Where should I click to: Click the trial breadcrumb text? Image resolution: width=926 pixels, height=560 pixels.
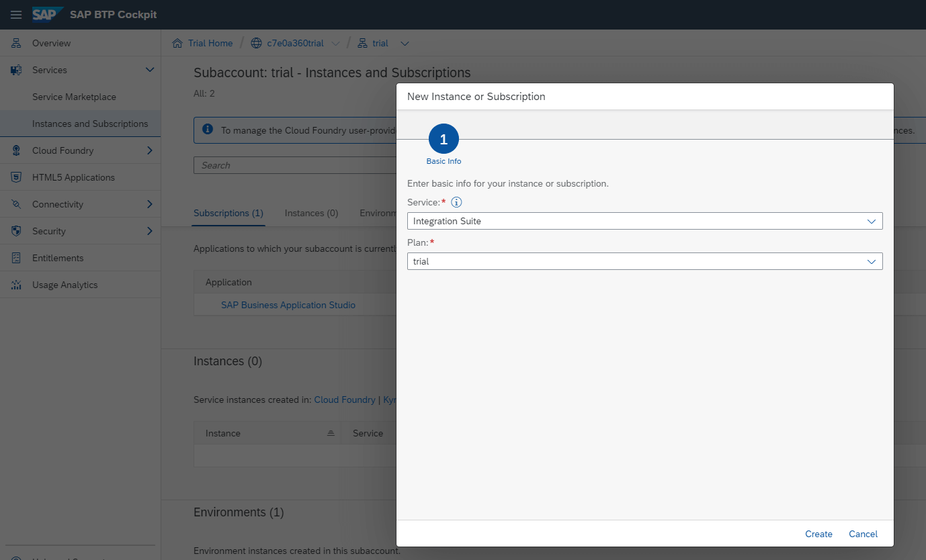pos(380,43)
